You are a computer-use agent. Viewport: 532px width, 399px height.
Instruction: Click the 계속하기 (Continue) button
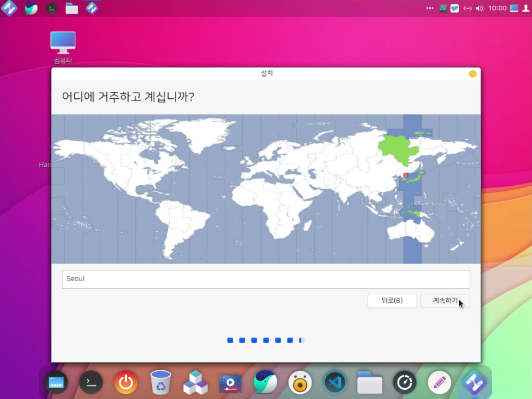point(445,301)
